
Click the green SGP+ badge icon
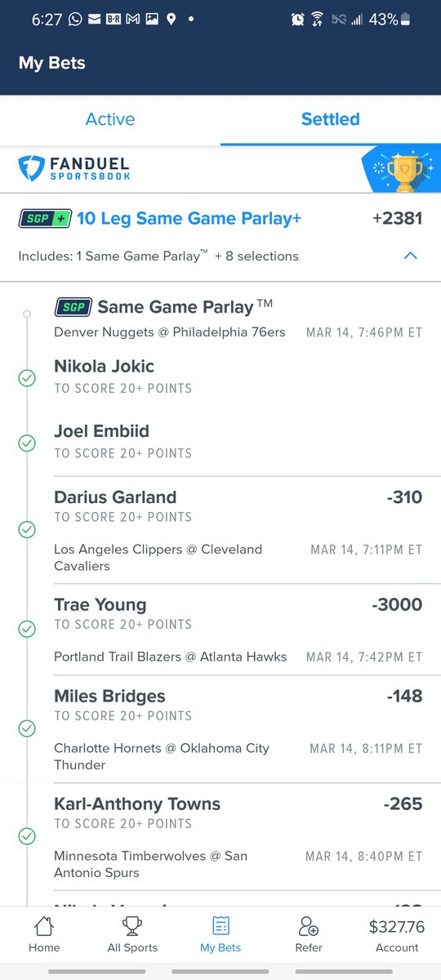45,219
